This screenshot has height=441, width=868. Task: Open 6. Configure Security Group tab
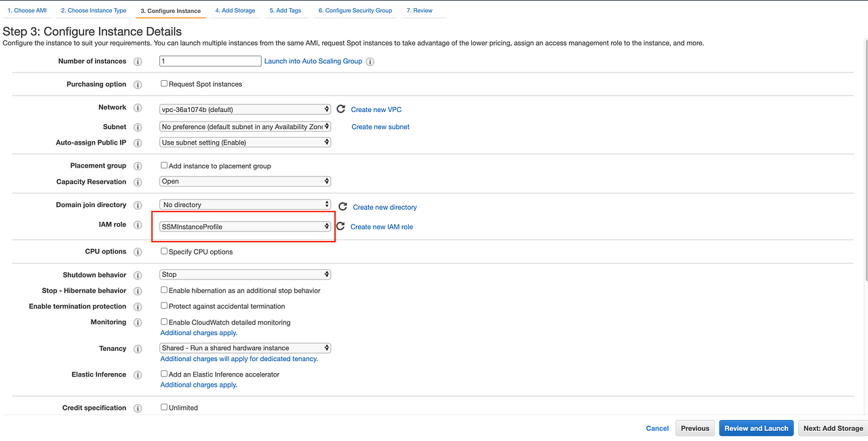click(355, 10)
